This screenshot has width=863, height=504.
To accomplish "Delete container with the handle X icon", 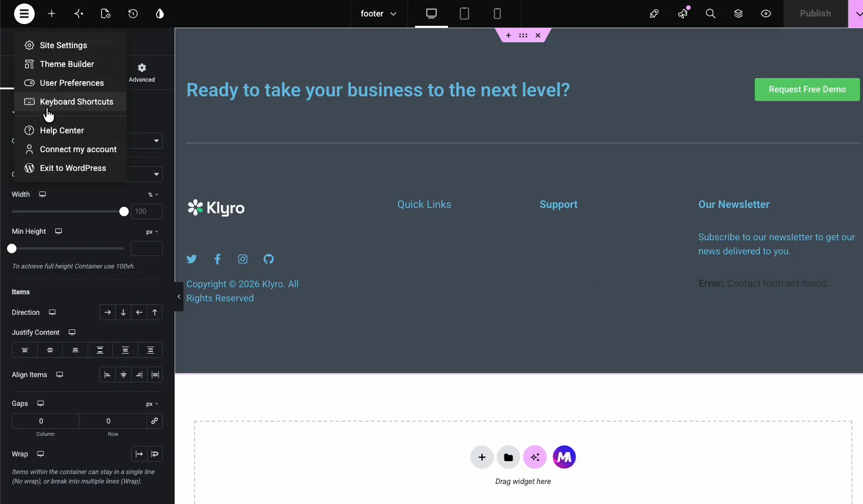I will tap(538, 35).
